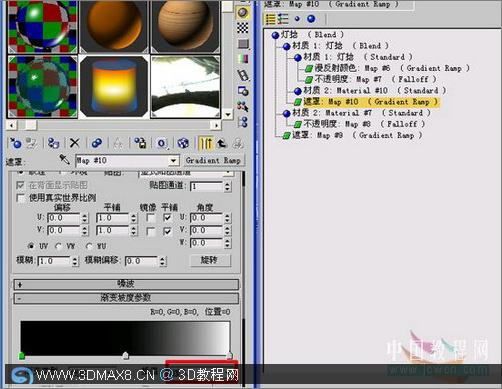Viewport: 502px width, 389px height.
Task: Select 漫反射颜色: Map #6 Gradient Ramp
Action: (387, 68)
